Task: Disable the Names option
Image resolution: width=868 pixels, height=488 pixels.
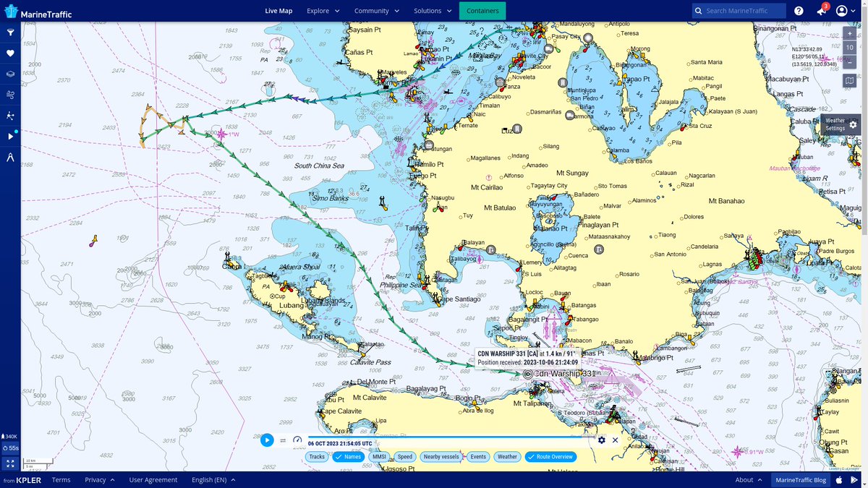Action: [x=348, y=457]
